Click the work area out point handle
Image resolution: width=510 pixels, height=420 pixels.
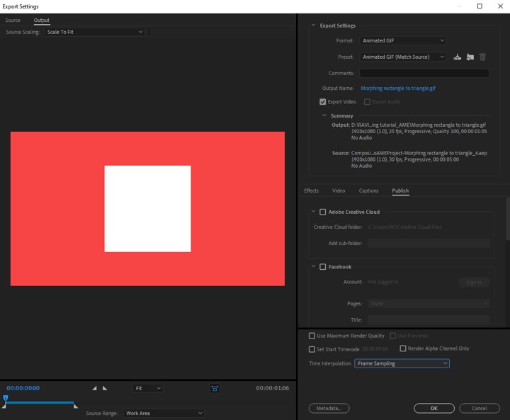[76, 406]
